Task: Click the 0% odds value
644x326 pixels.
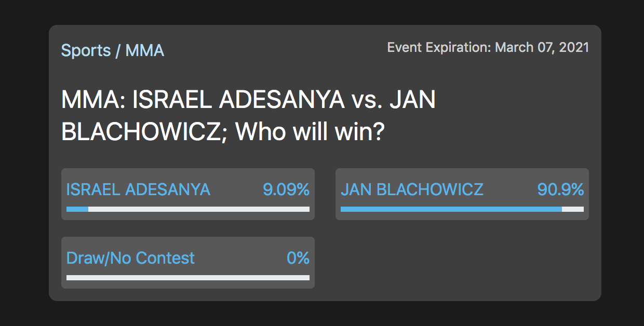Action: click(x=298, y=258)
